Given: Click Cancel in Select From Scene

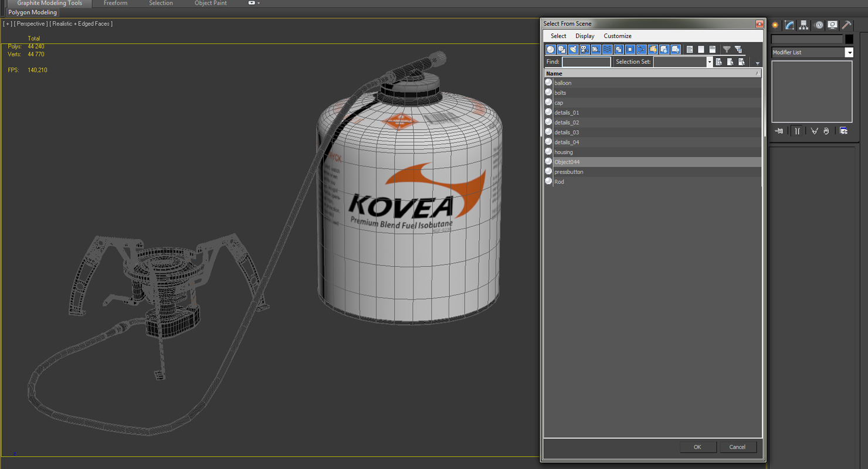Looking at the screenshot, I should 737,447.
